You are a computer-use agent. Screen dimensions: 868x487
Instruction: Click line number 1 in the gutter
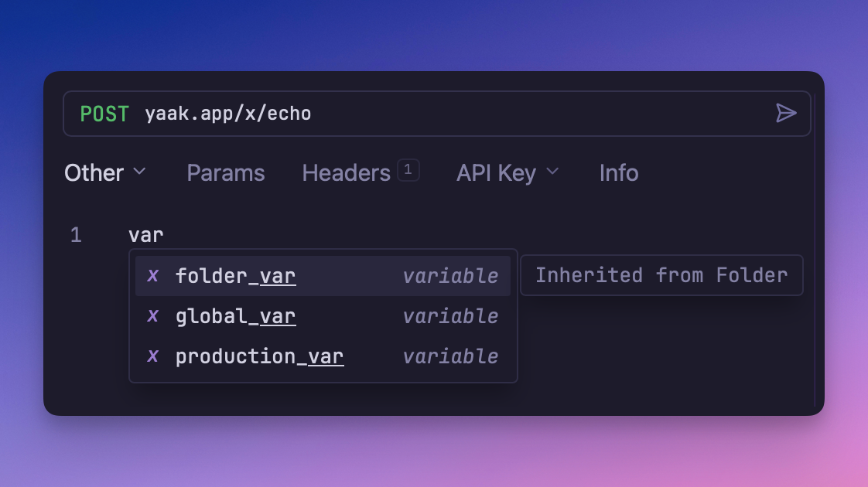76,235
